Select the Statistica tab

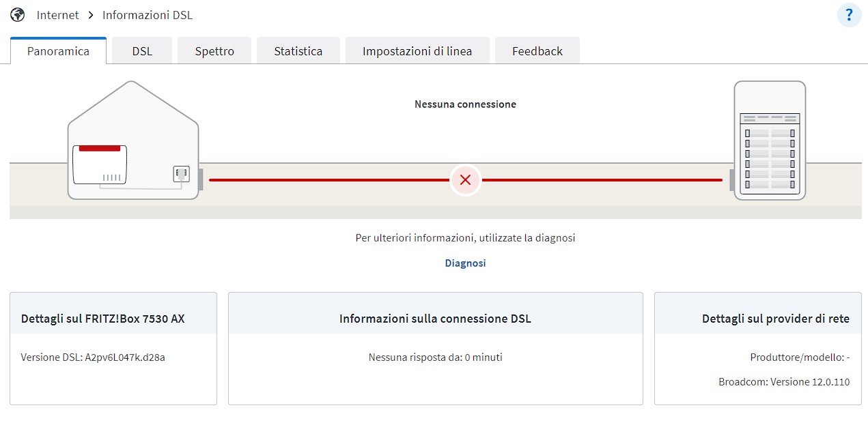pyautogui.click(x=298, y=51)
